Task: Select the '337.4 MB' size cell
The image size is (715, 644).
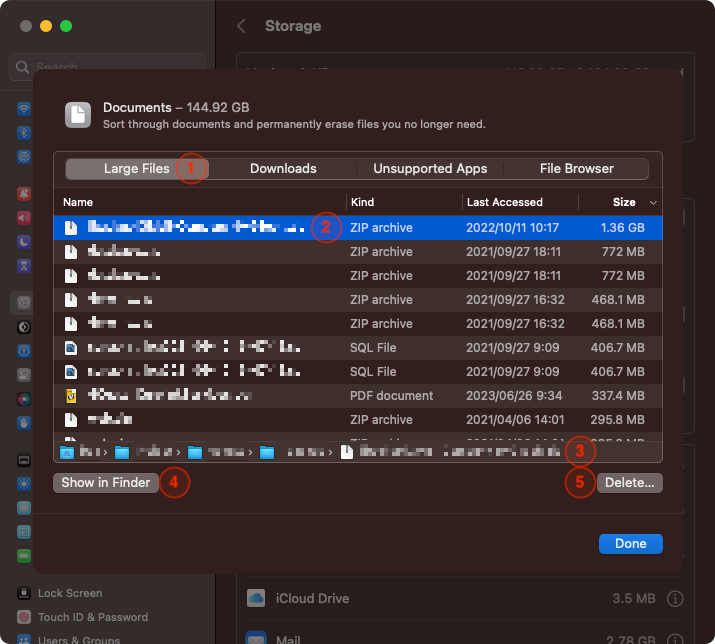Action: click(x=618, y=395)
